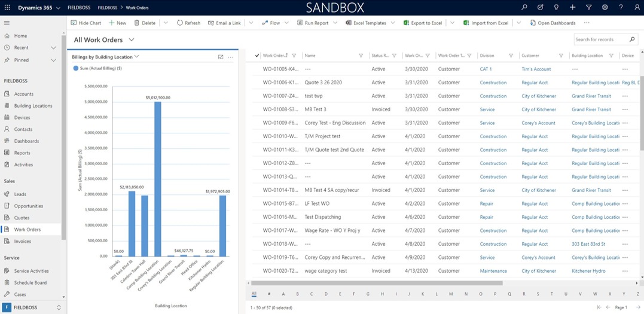The height and width of the screenshot is (314, 644).
Task: Expand chart to full view icon
Action: click(221, 57)
